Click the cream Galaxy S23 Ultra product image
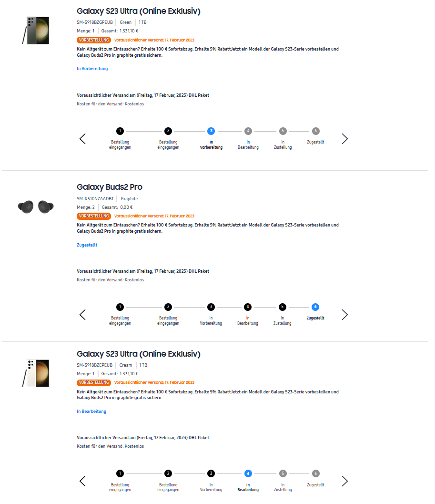 (x=36, y=373)
